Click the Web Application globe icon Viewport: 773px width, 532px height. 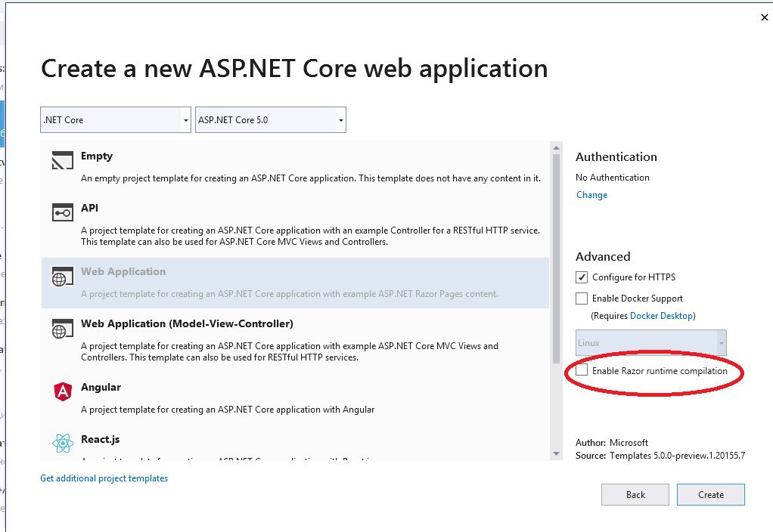[63, 277]
